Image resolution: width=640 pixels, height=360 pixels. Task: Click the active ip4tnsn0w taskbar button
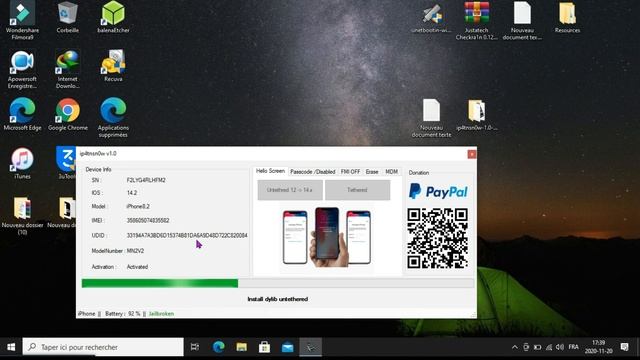click(x=310, y=347)
